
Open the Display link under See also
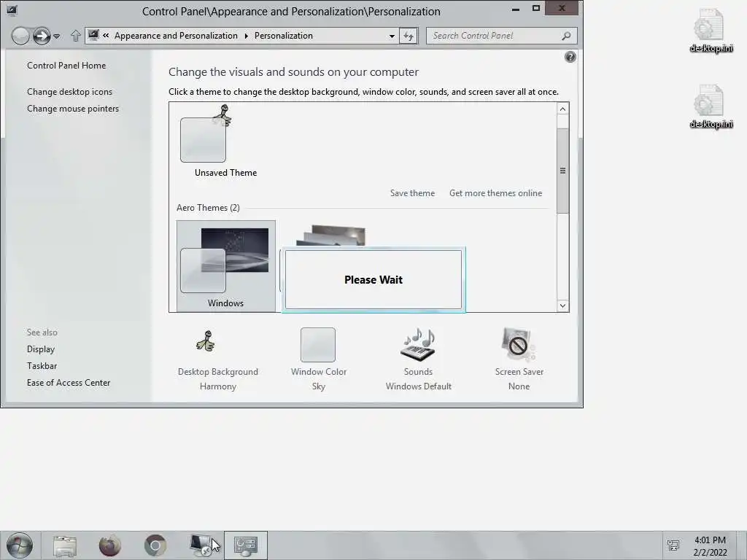[x=41, y=349]
